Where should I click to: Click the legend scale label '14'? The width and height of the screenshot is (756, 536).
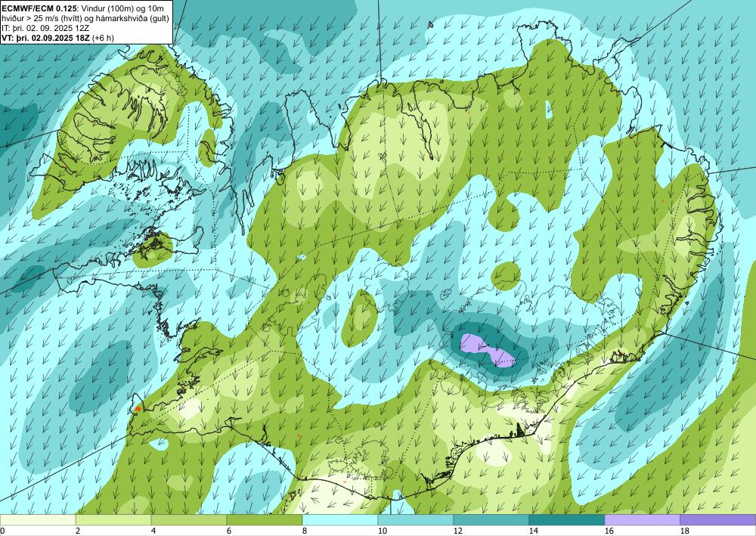pos(533,531)
